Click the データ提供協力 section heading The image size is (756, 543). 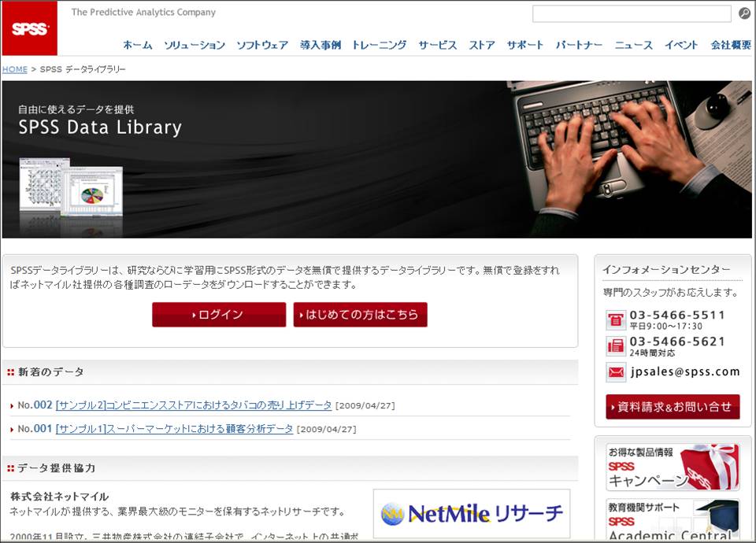57,467
